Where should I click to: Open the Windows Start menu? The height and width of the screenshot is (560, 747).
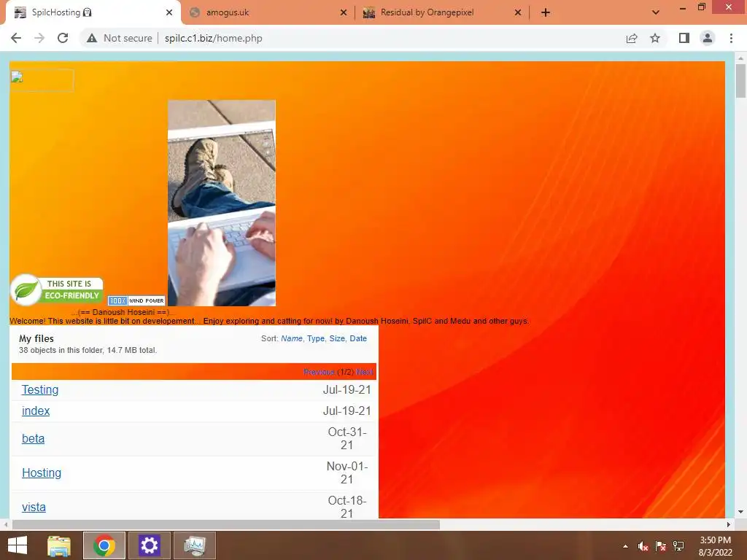18,545
